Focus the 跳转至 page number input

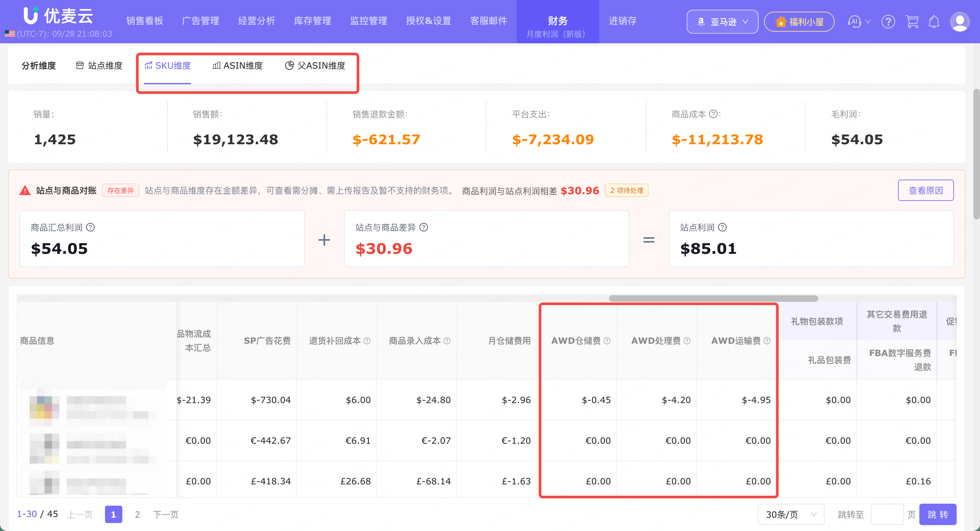[x=887, y=514]
